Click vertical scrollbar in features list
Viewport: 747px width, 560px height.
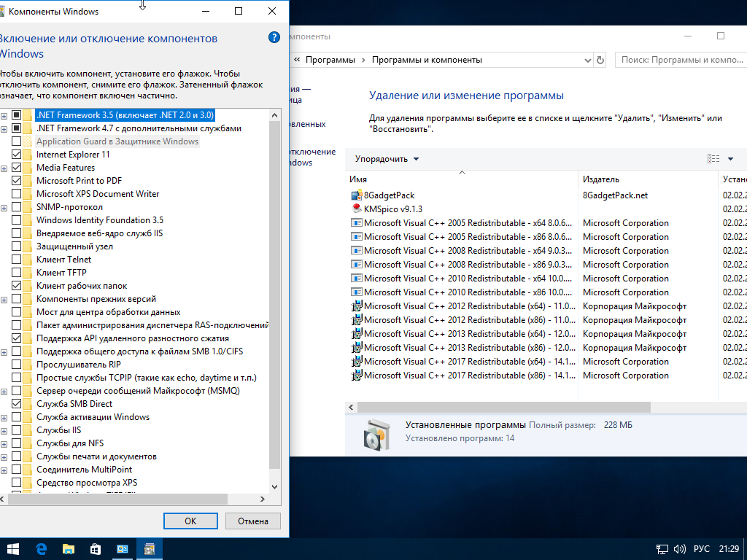274,295
